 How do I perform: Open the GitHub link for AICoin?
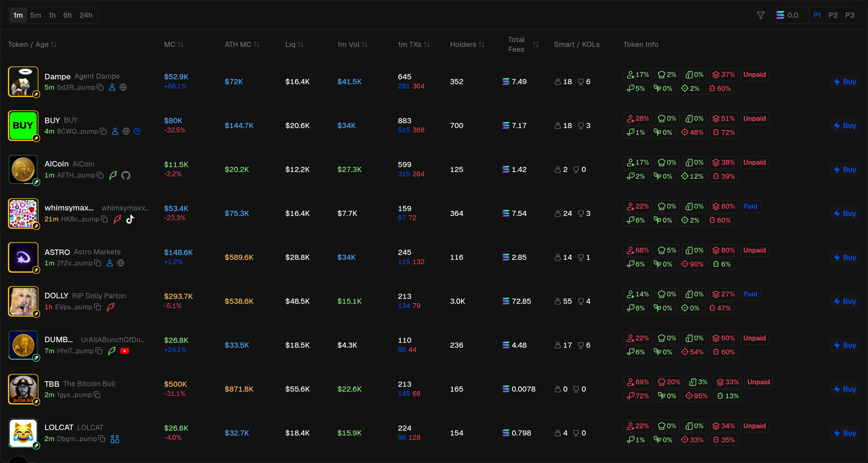point(126,175)
